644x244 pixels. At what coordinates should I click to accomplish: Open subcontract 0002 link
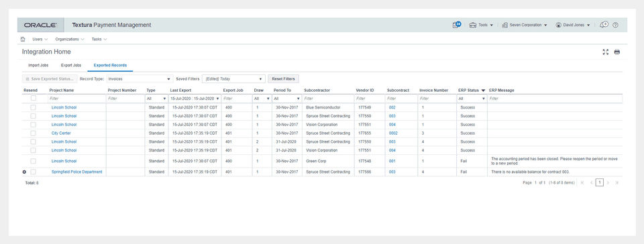pos(393,133)
